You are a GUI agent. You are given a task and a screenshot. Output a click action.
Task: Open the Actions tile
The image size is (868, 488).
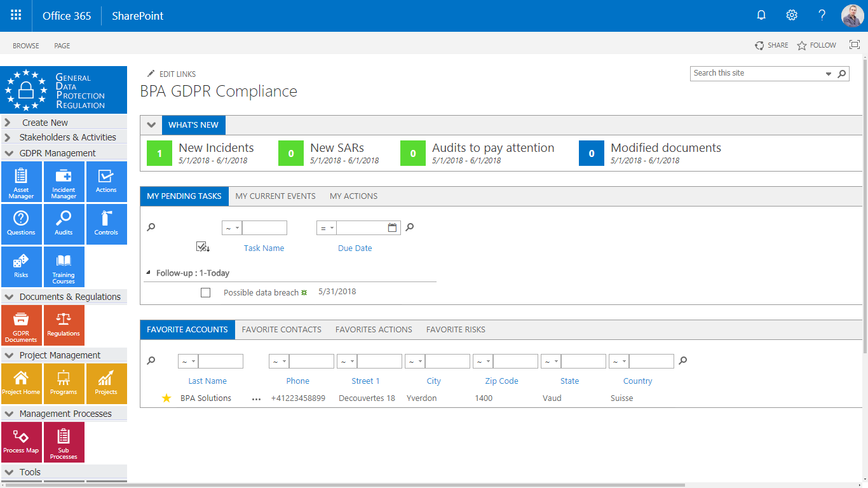106,182
